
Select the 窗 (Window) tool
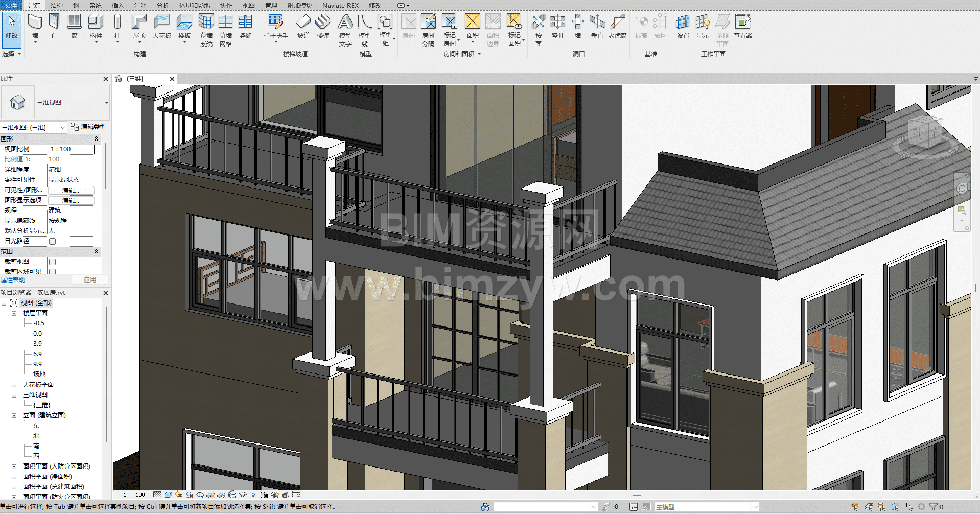point(75,27)
